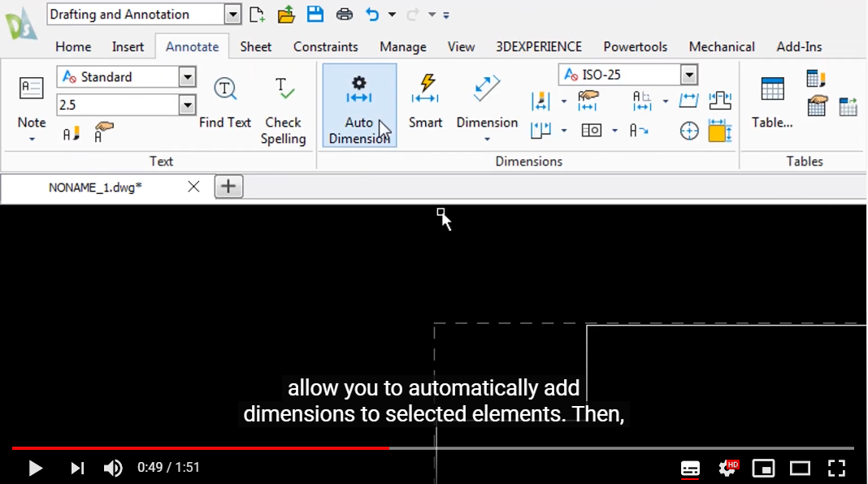Expand the tolerance tool dropdown arrow

tap(614, 131)
